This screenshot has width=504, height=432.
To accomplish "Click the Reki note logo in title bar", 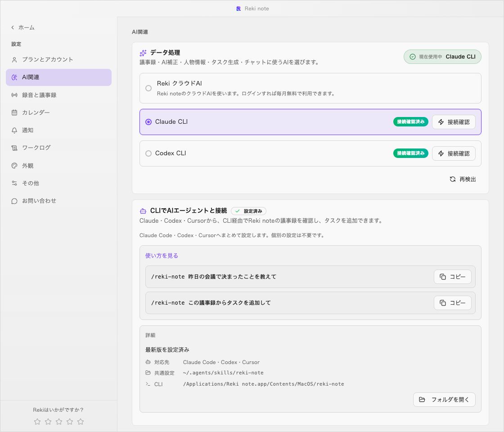I will click(x=238, y=9).
